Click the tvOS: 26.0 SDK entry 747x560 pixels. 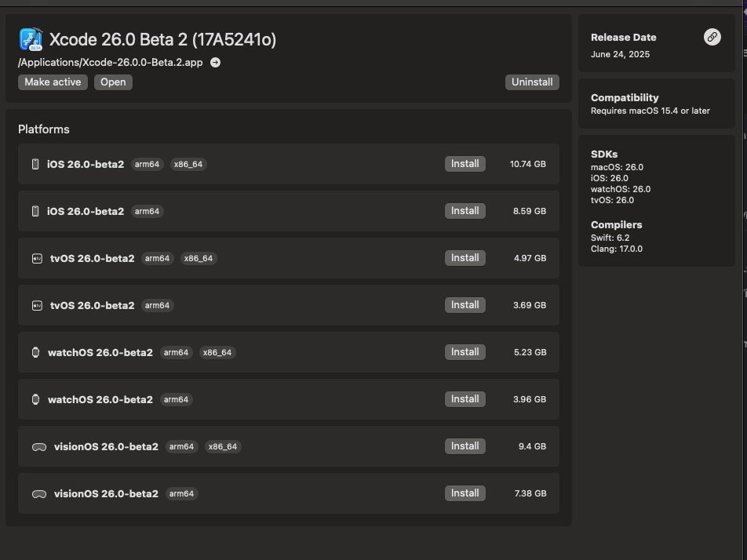coord(612,200)
